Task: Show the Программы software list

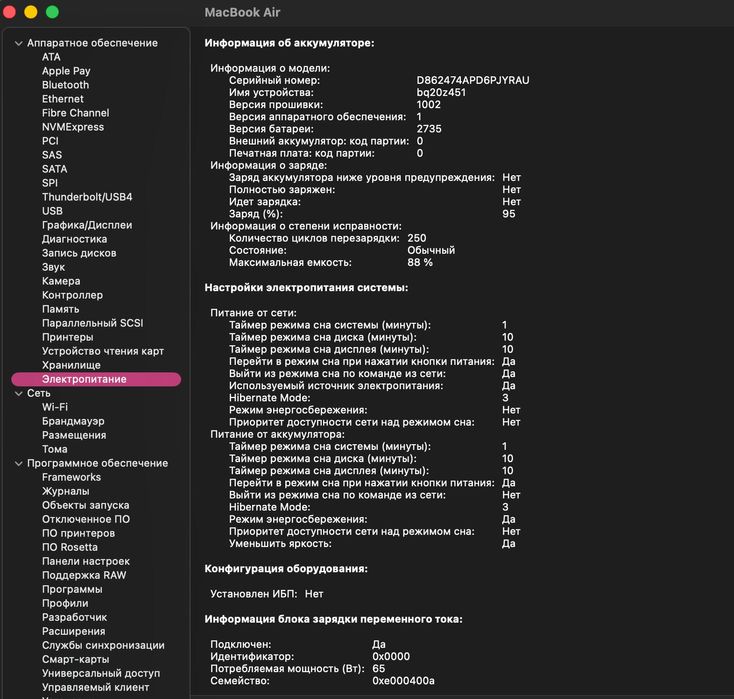Action: point(71,589)
